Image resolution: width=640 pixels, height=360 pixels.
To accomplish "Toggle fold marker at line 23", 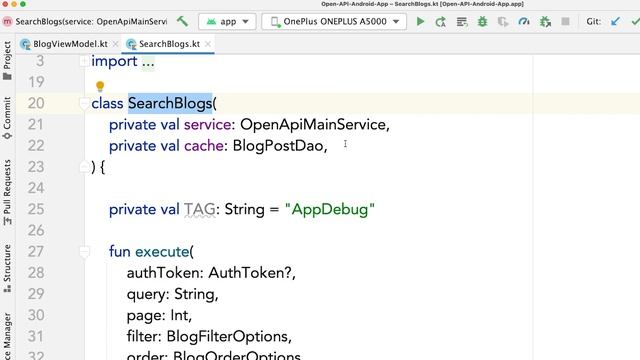I will click(x=84, y=167).
